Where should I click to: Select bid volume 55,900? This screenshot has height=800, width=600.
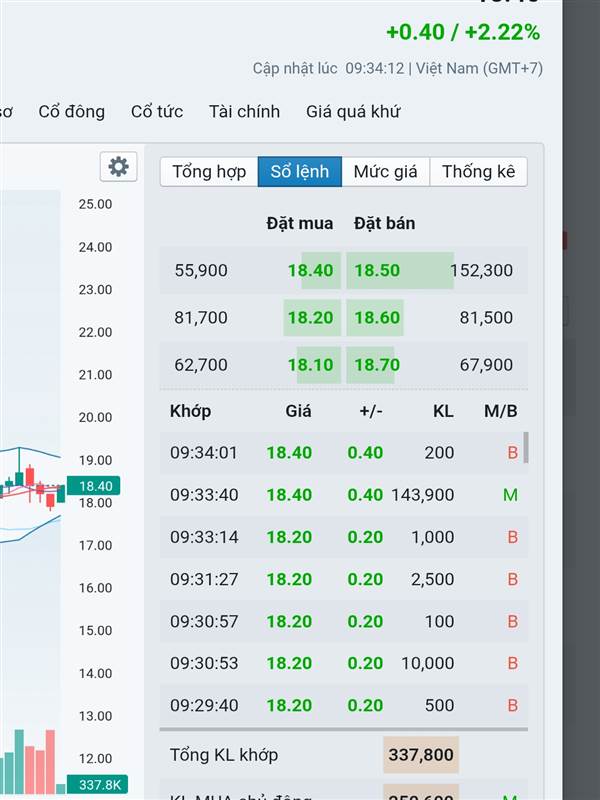click(x=201, y=270)
